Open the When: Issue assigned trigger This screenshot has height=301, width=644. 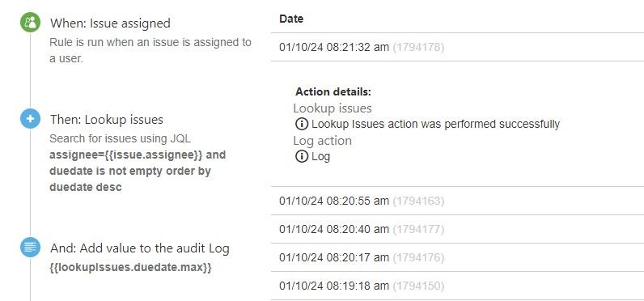(110, 23)
